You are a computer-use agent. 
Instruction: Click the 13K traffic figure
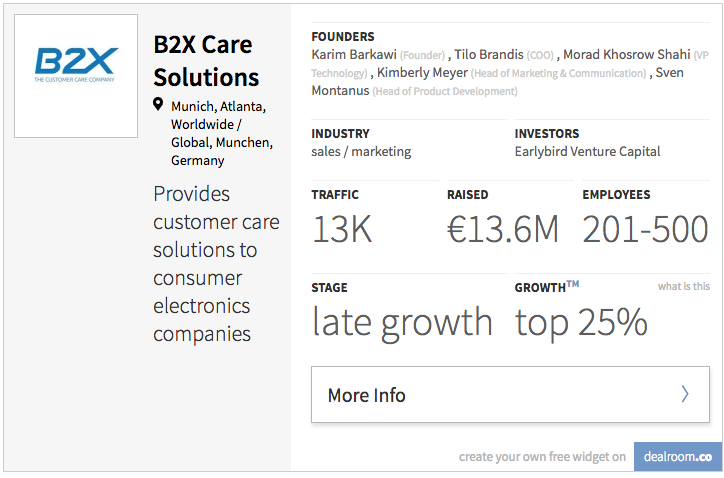(342, 229)
